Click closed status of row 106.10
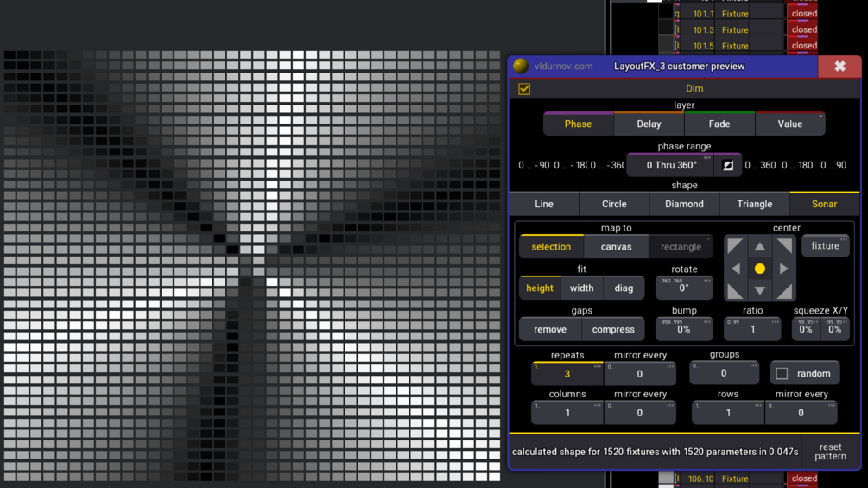The image size is (868, 488). click(804, 478)
